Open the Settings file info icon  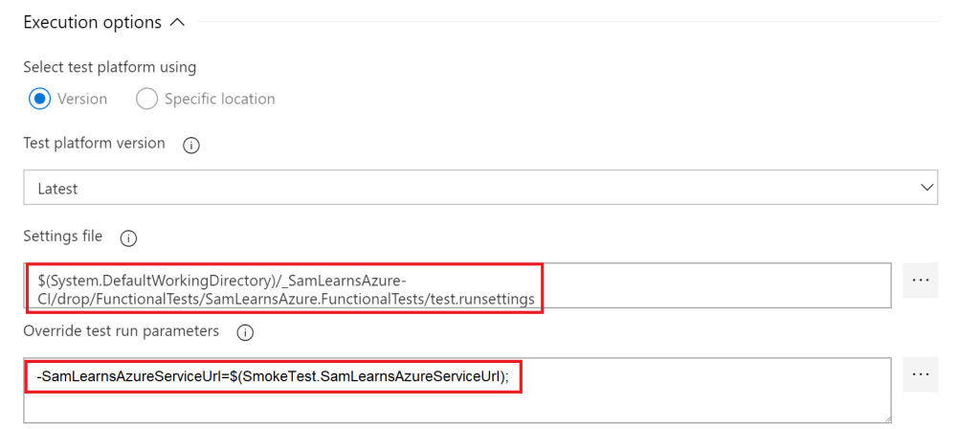(129, 237)
